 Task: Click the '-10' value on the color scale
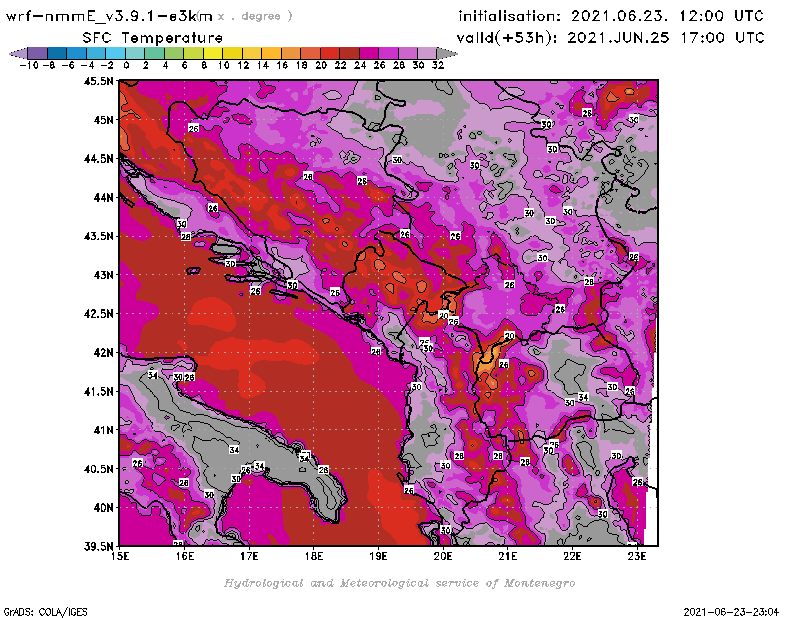[29, 66]
